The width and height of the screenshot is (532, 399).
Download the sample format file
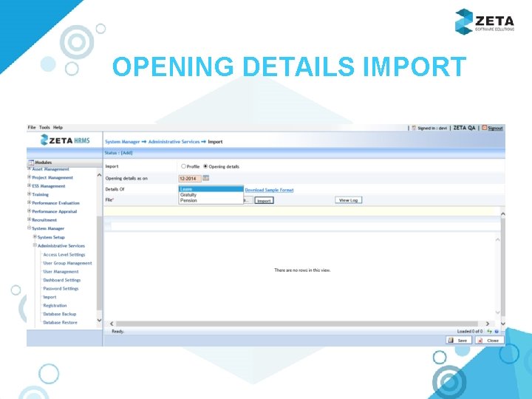point(269,190)
